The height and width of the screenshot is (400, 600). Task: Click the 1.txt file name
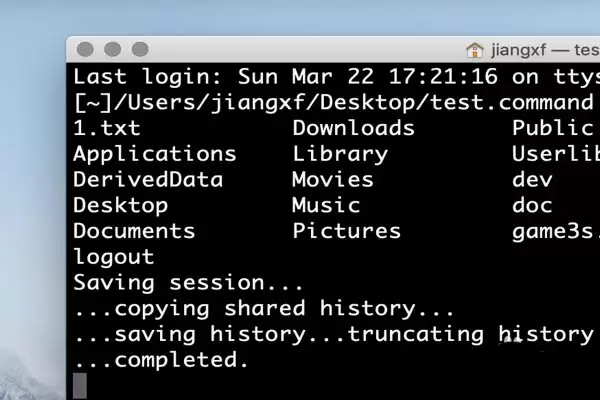pyautogui.click(x=107, y=128)
